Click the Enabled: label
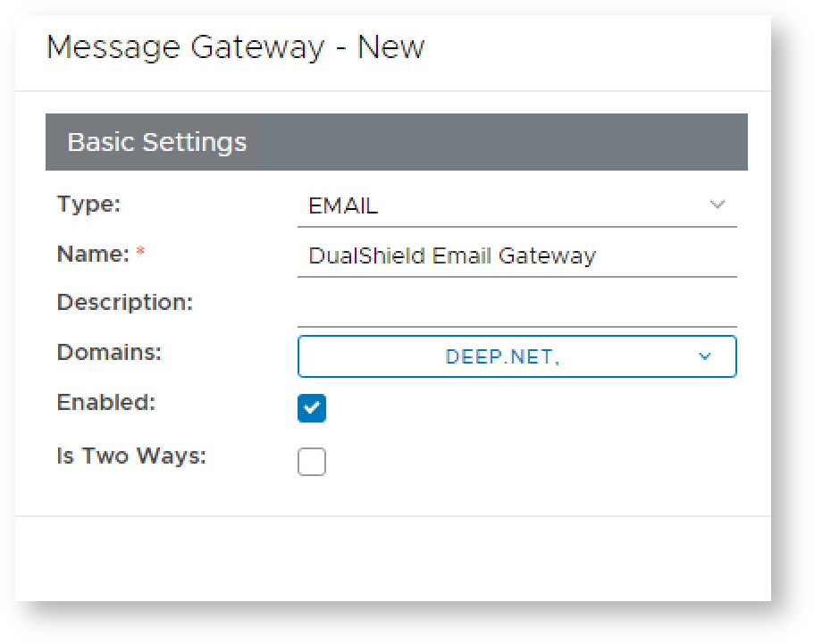The height and width of the screenshot is (644, 814). pos(105,403)
